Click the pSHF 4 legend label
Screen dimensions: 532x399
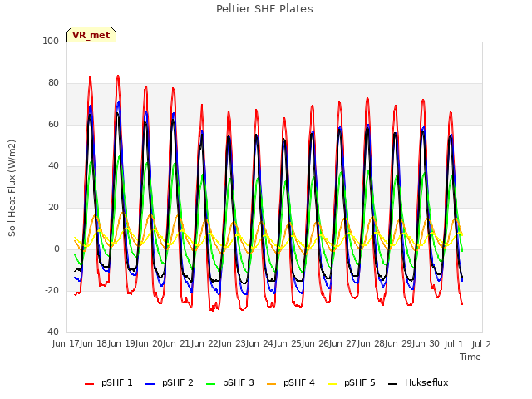[299, 382]
